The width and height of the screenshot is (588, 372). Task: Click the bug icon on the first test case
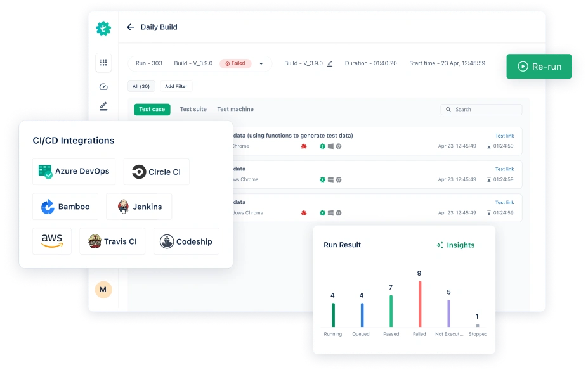tap(304, 146)
